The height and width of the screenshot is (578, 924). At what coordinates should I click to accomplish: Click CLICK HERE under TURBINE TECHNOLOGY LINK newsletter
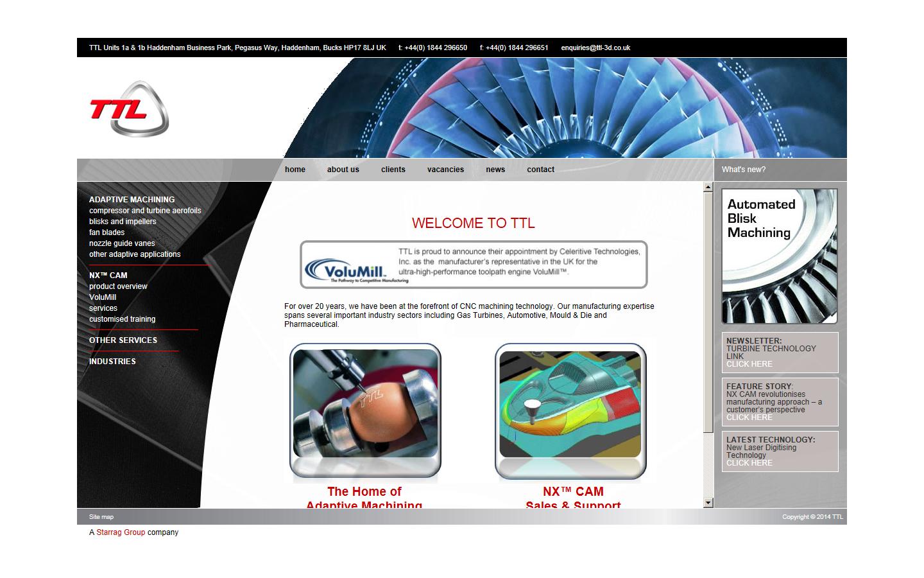coord(749,363)
